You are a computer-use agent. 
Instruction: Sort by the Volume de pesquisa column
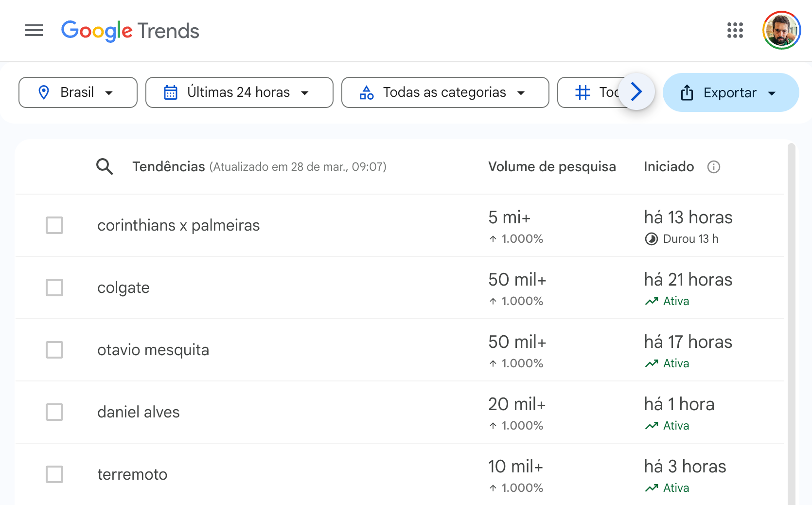point(552,167)
